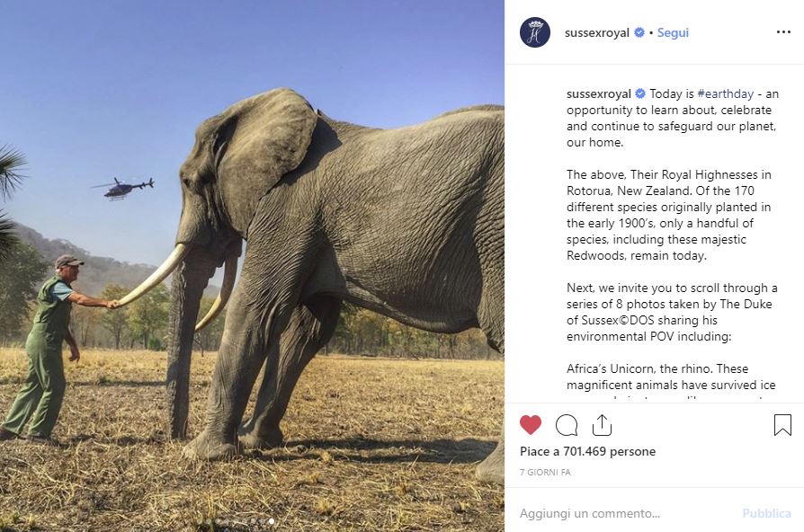Open sussexroyal username in the post header

[x=596, y=32]
